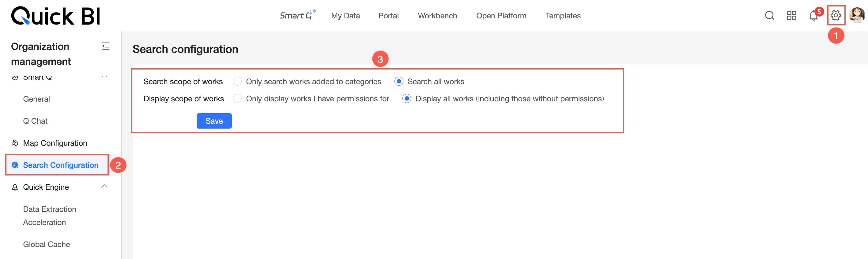Image resolution: width=868 pixels, height=259 pixels.
Task: Open the Open Platform tab
Action: (501, 16)
